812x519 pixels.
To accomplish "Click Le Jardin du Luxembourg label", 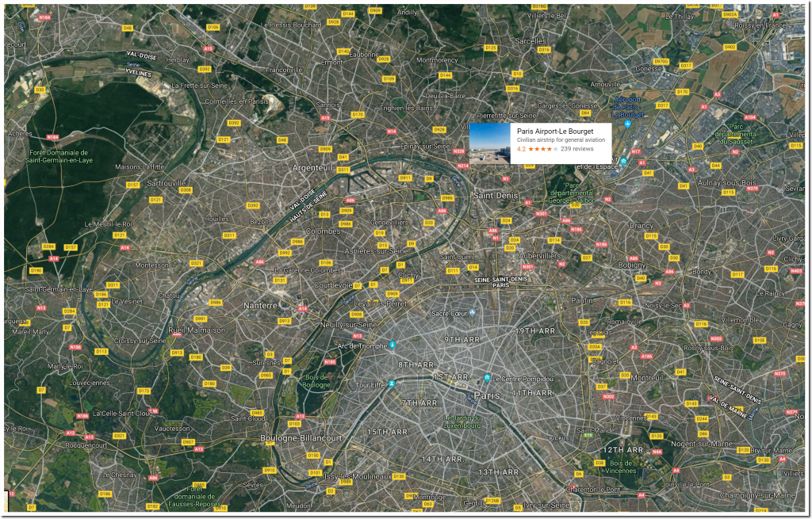I will (462, 422).
